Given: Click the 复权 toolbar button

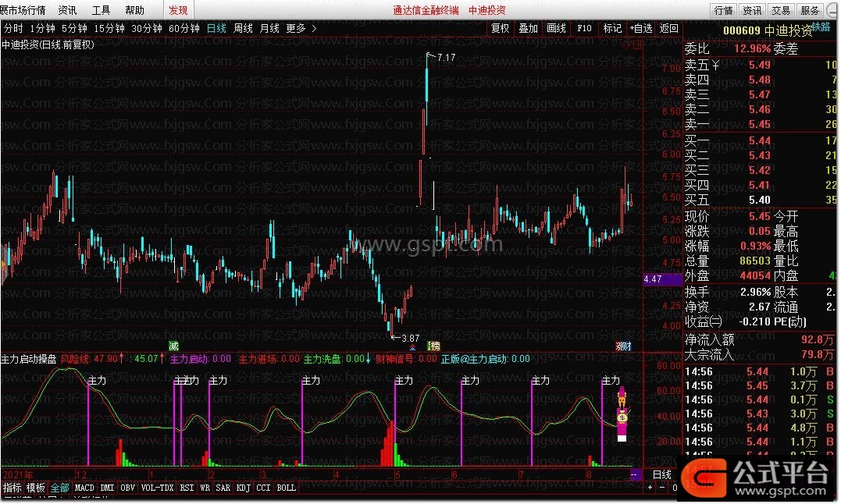Looking at the screenshot, I should click(501, 28).
